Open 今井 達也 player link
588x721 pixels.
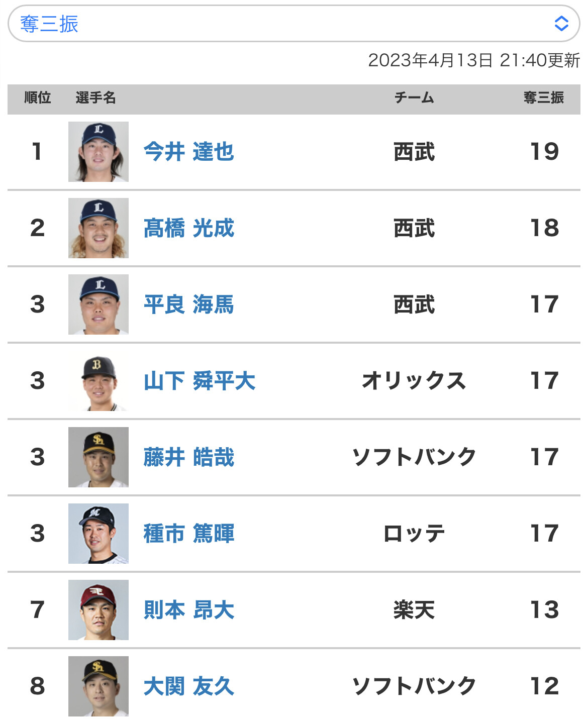(188, 152)
